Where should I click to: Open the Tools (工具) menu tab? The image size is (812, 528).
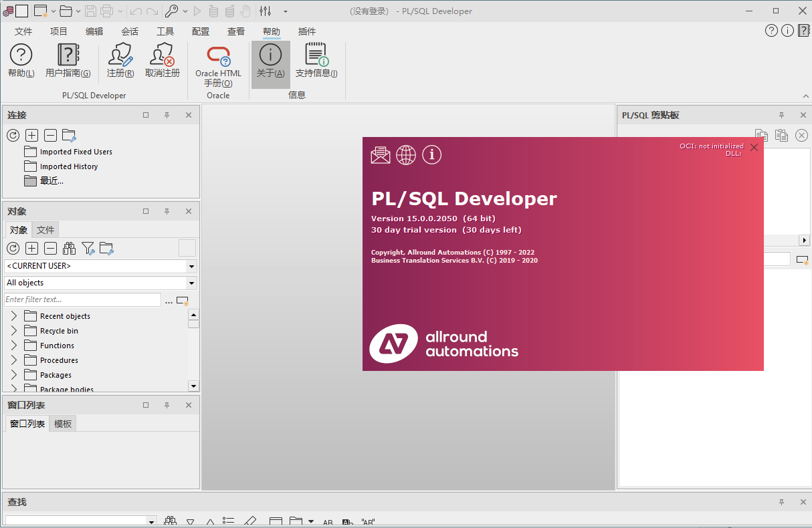(165, 31)
